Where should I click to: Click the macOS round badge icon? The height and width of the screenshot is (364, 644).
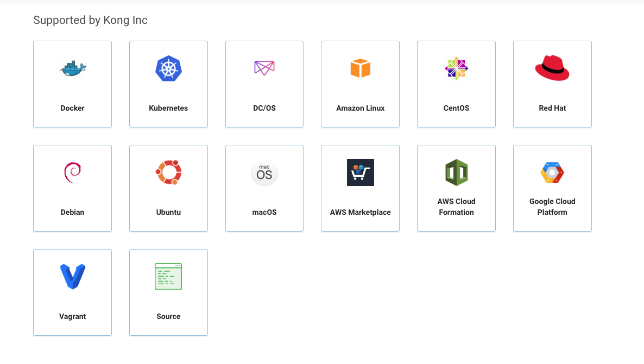pyautogui.click(x=264, y=173)
